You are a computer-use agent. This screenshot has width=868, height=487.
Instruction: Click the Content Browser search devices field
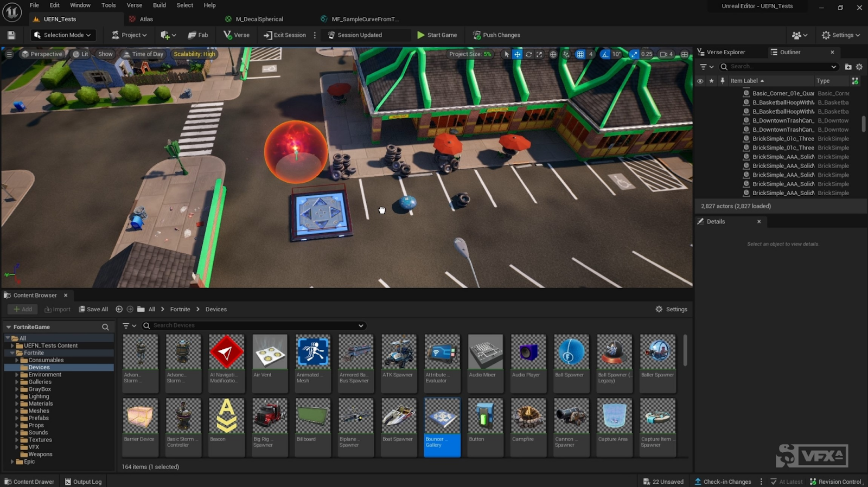tap(253, 325)
